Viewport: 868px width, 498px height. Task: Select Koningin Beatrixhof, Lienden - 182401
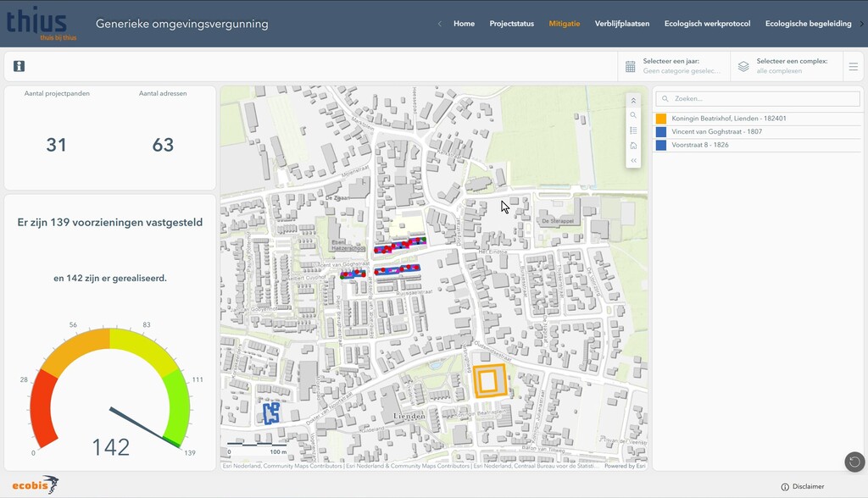[x=758, y=119]
